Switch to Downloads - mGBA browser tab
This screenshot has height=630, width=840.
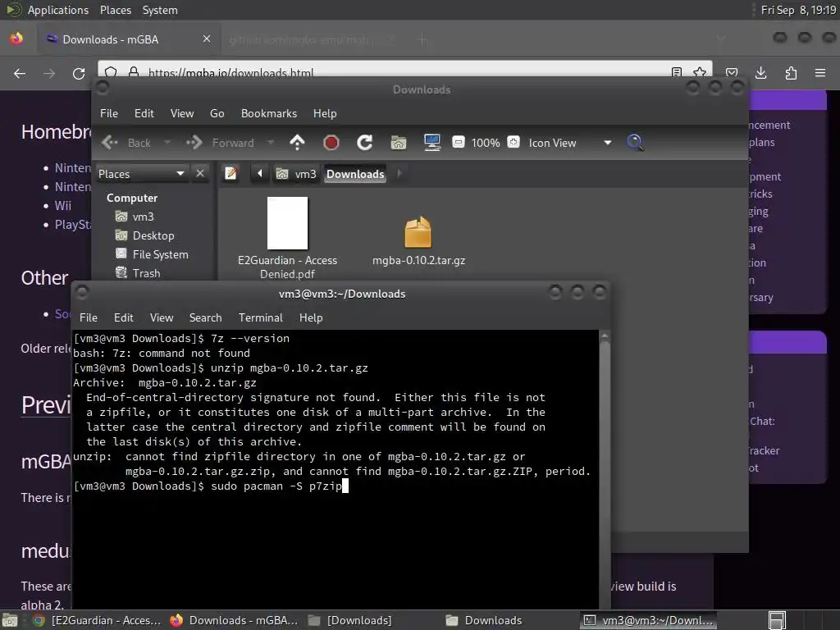tap(129, 39)
